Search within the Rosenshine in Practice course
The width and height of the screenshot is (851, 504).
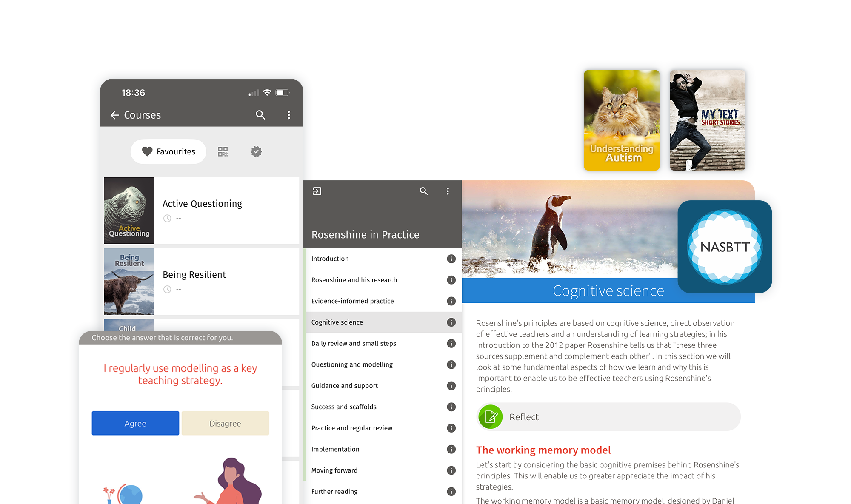click(x=424, y=191)
